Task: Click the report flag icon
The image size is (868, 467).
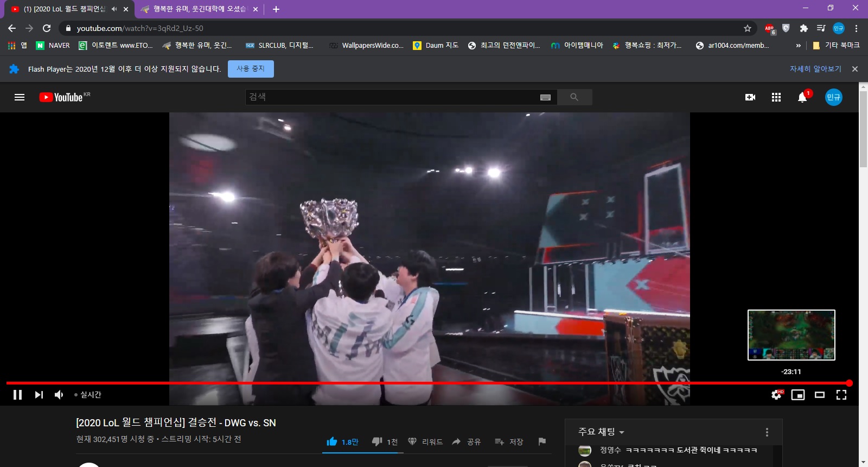Action: coord(541,441)
